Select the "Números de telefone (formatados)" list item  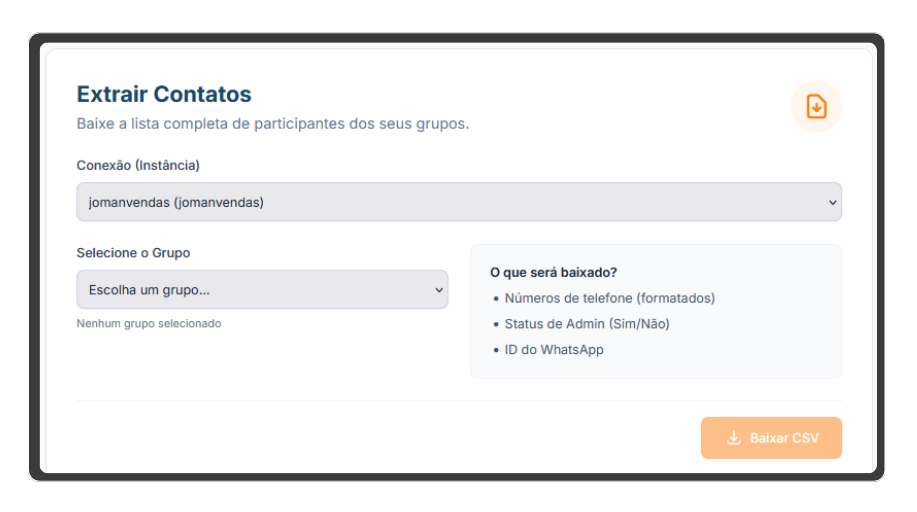point(609,298)
